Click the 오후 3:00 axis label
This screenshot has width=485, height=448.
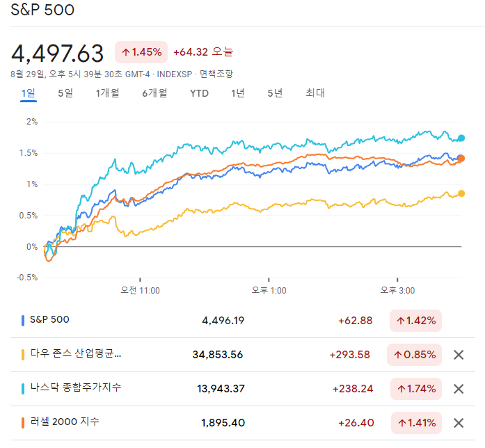click(397, 291)
